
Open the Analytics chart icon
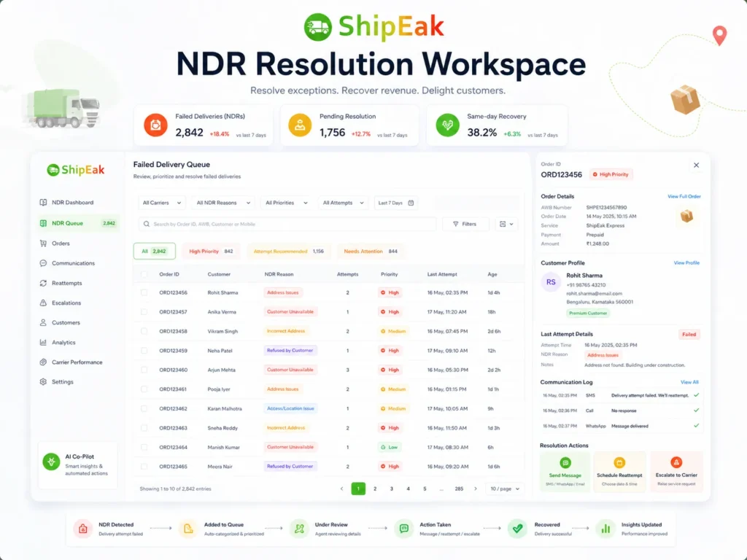(43, 343)
